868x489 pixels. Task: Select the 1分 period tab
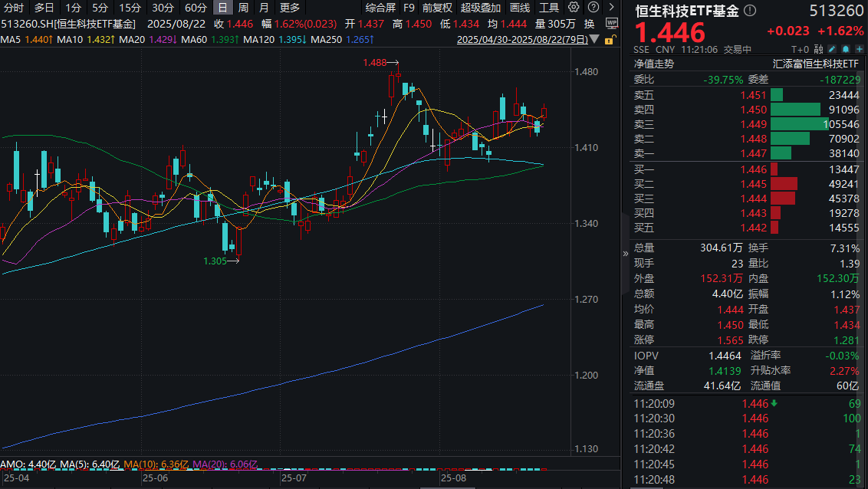point(73,8)
